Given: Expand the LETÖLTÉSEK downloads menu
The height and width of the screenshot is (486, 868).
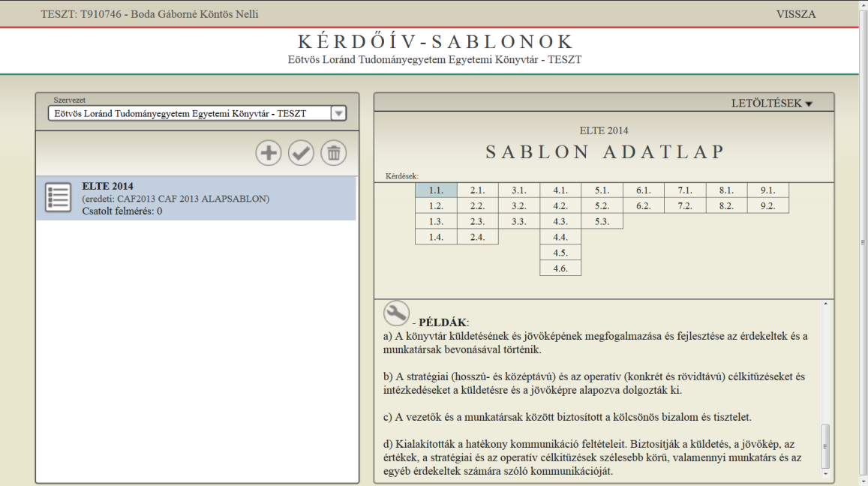Looking at the screenshot, I should (x=772, y=103).
